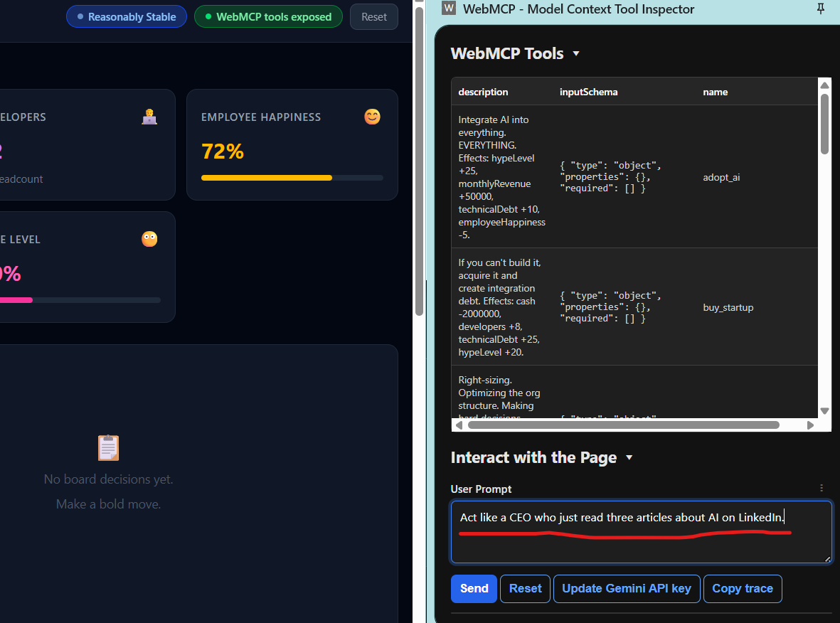Click the hype level flushed-face emoji
The image size is (840, 623).
pos(149,239)
